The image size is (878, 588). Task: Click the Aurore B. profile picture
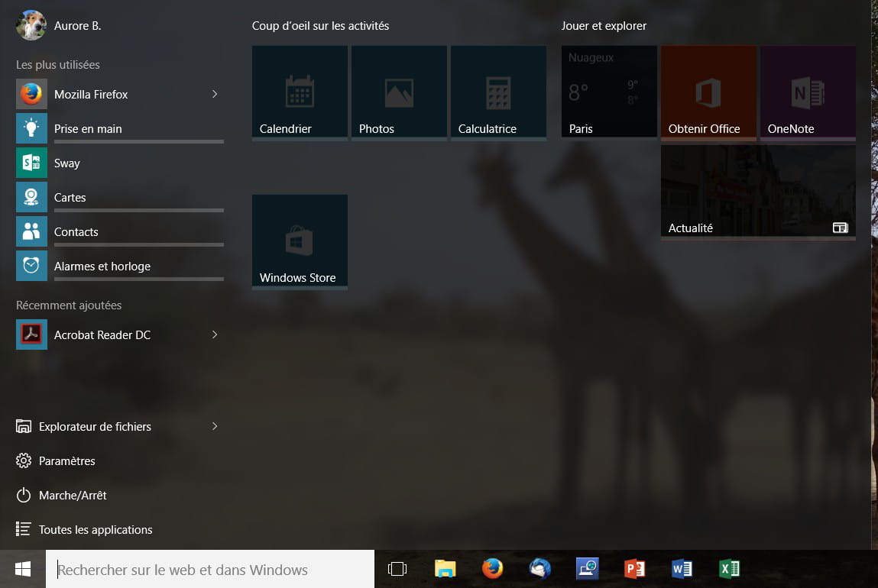[31, 25]
